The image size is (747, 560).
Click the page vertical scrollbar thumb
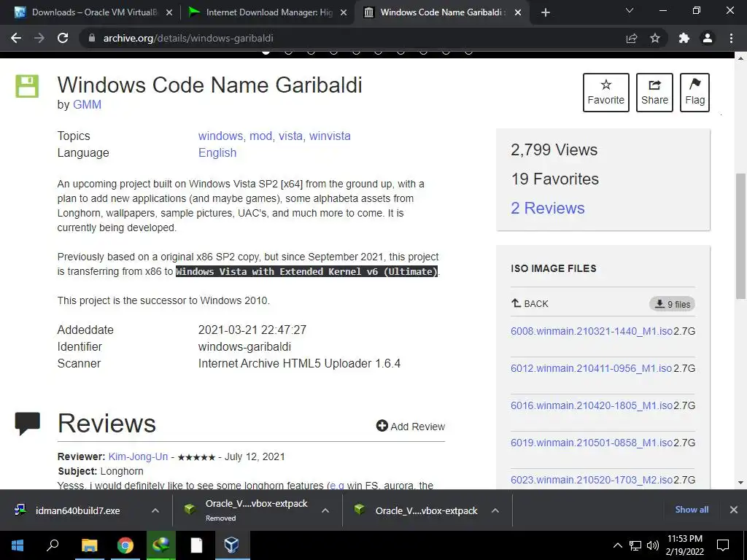tap(740, 236)
